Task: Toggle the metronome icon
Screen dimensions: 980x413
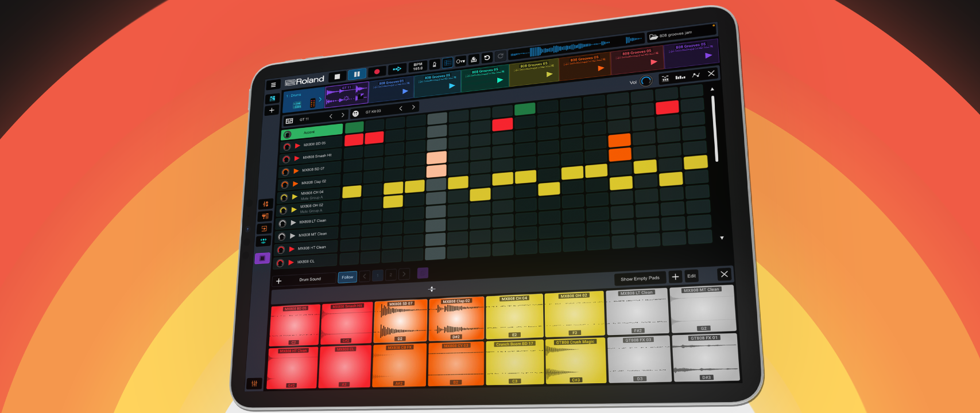Action: coord(435,64)
